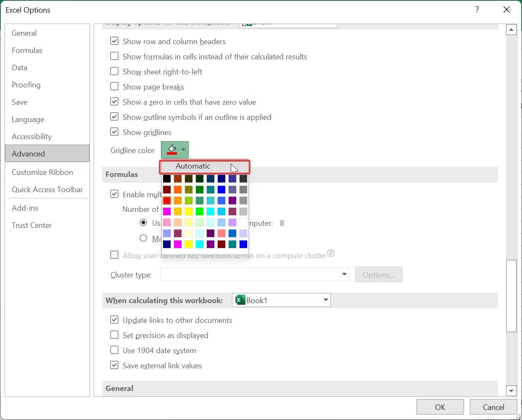Switch to the Formulas category
The image size is (522, 420).
[27, 50]
